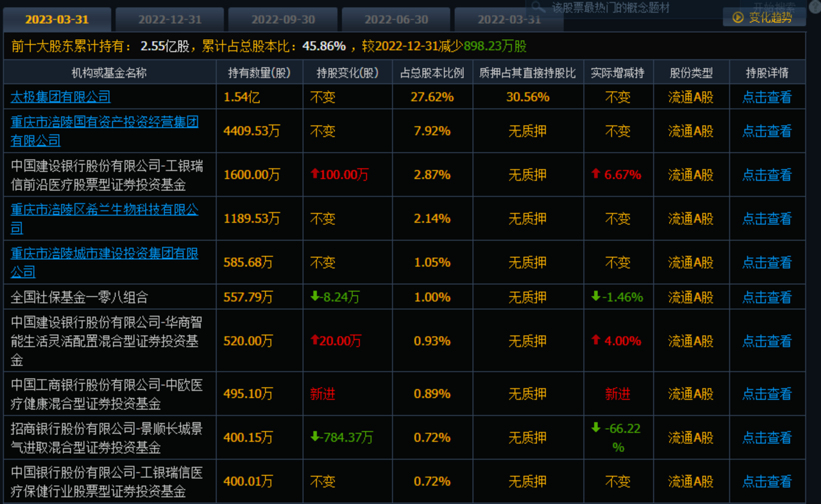821x504 pixels.
Task: Click 点击查看 for 涪陵国有资产投资经营集团 row
Action: pyautogui.click(x=767, y=131)
